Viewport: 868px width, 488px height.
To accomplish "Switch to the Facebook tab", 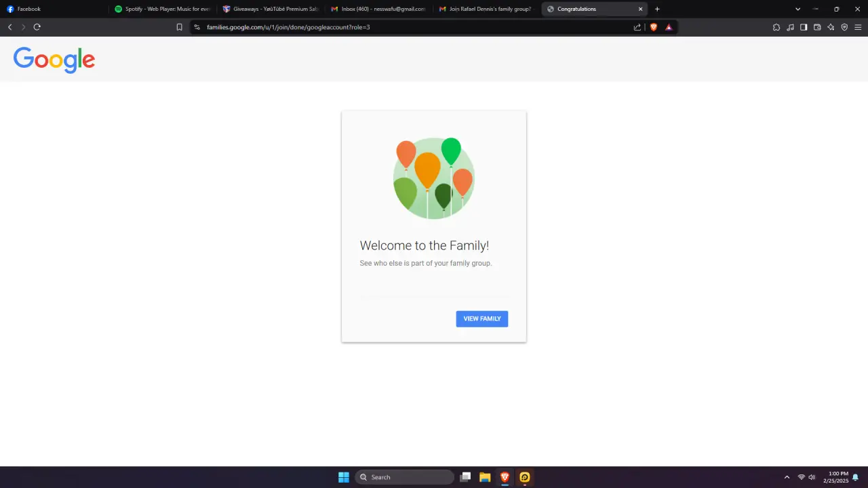I will (54, 9).
